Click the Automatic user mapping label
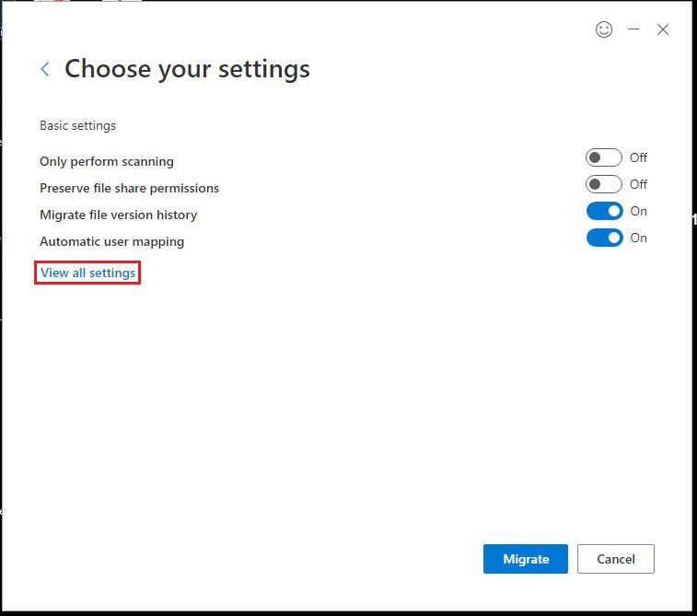The width and height of the screenshot is (697, 616). [x=112, y=242]
